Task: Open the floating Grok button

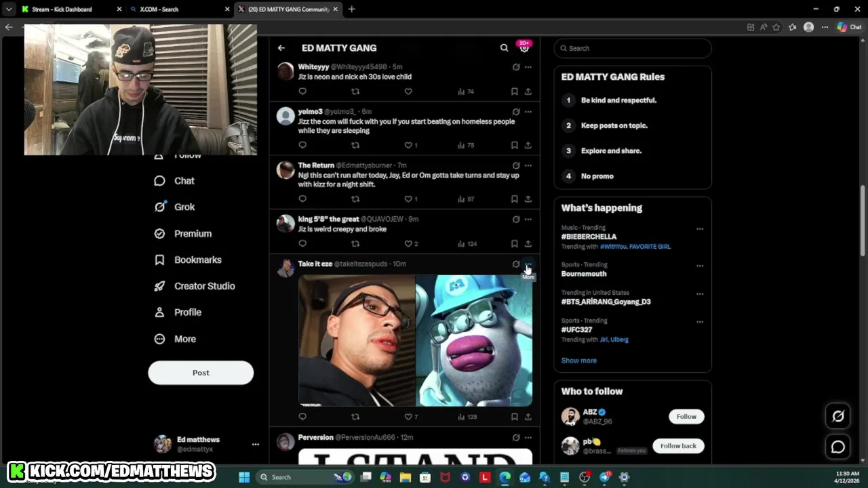Action: (838, 416)
